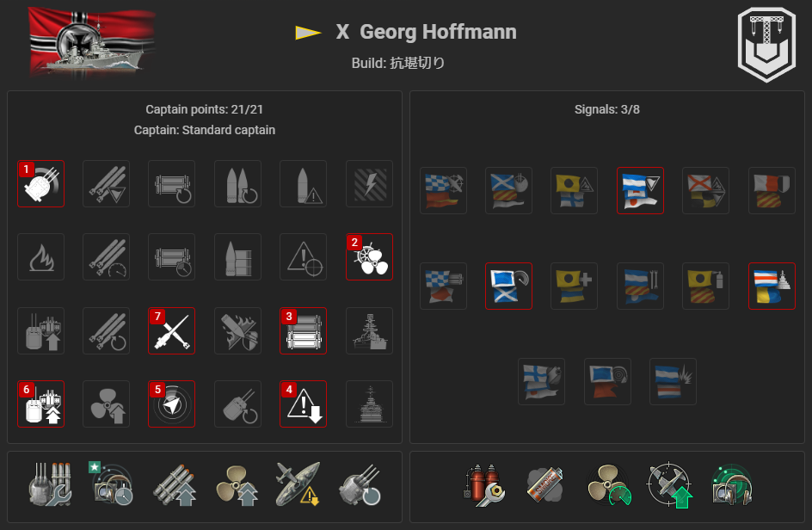Toggle the selected blue flag with rotation arrow
The width and height of the screenshot is (812, 530).
pyautogui.click(x=508, y=286)
